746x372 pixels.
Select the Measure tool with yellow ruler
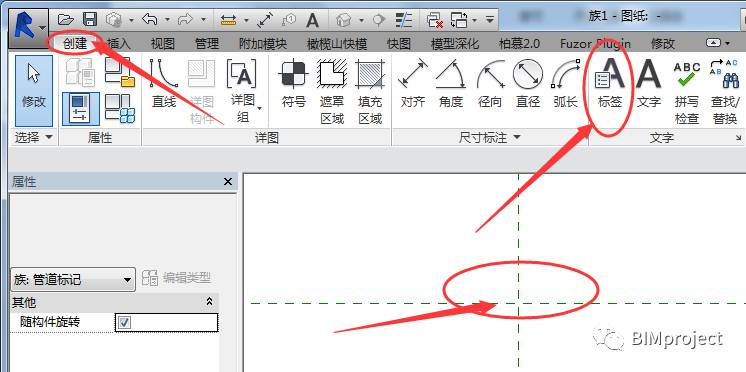pyautogui.click(x=229, y=20)
